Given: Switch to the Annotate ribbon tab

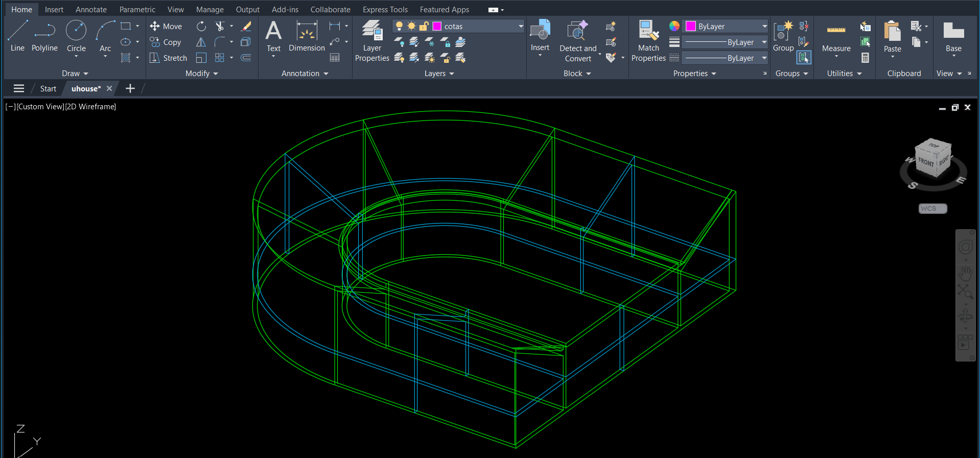Looking at the screenshot, I should [91, 10].
